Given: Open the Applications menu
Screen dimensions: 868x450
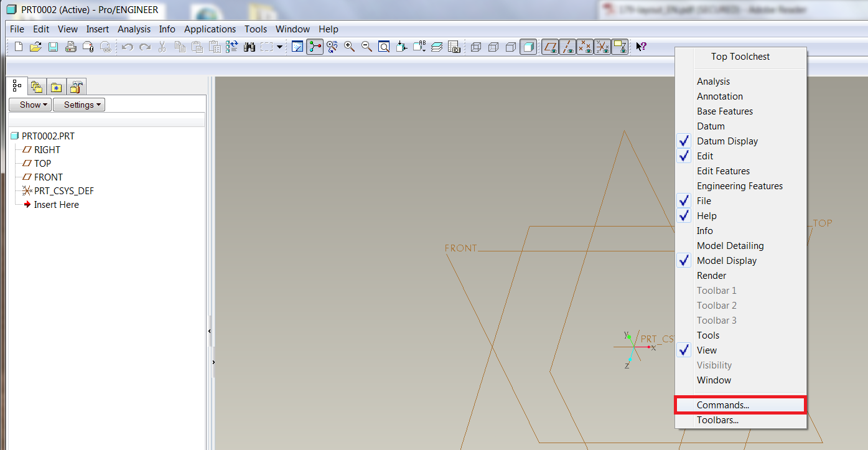Looking at the screenshot, I should pos(210,29).
